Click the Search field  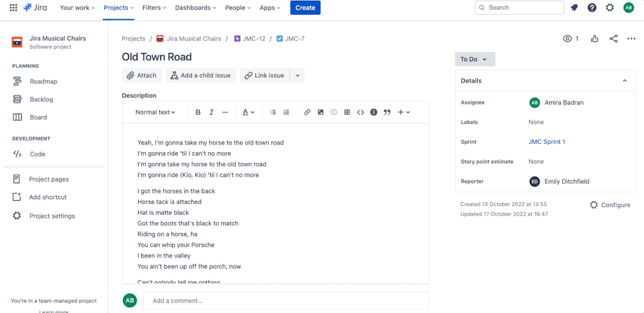519,7
